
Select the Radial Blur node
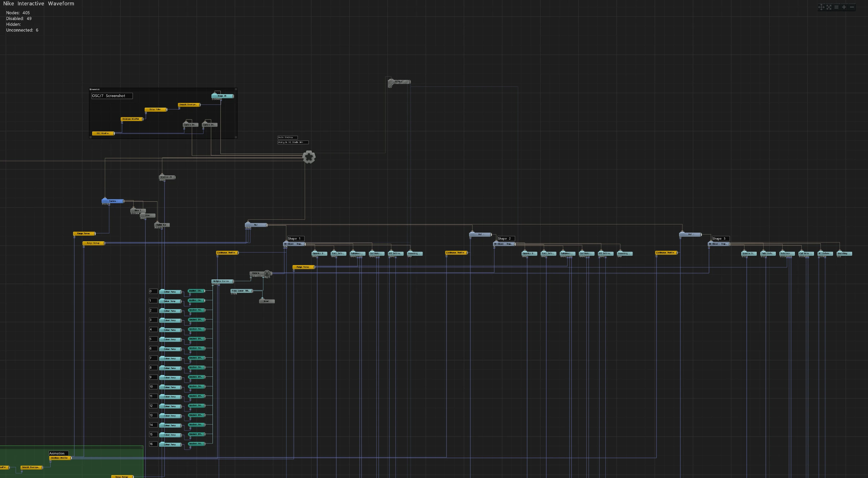[x=162, y=225]
